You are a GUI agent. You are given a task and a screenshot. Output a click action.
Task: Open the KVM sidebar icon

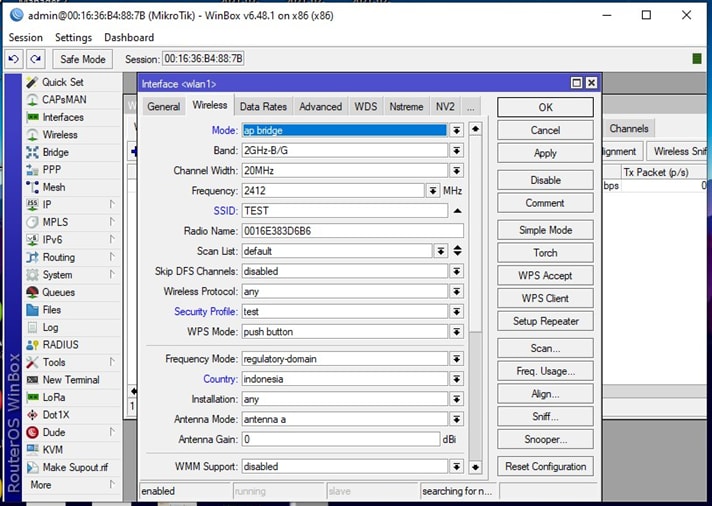coord(32,450)
